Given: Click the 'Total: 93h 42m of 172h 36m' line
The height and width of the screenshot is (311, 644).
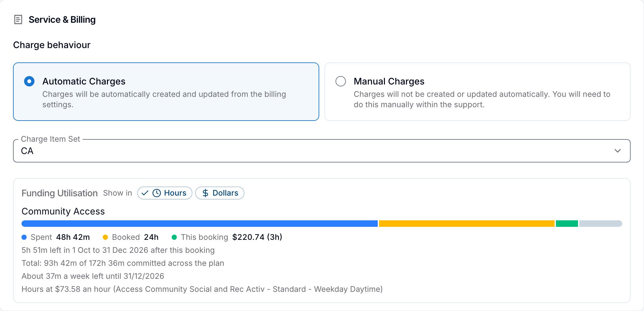Looking at the screenshot, I should click(x=123, y=263).
